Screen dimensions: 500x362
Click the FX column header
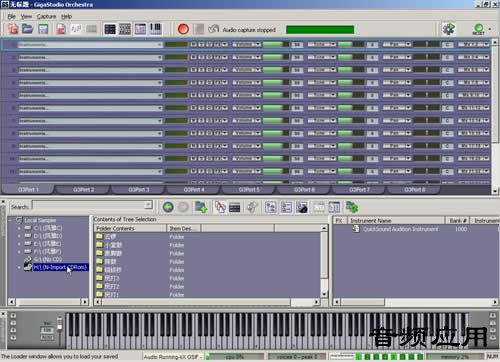click(340, 220)
